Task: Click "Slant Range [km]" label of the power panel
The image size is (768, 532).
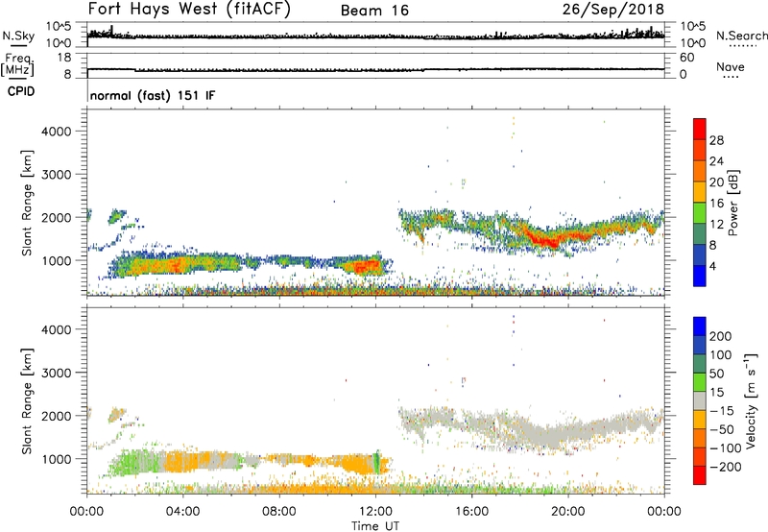Action: [x=27, y=204]
